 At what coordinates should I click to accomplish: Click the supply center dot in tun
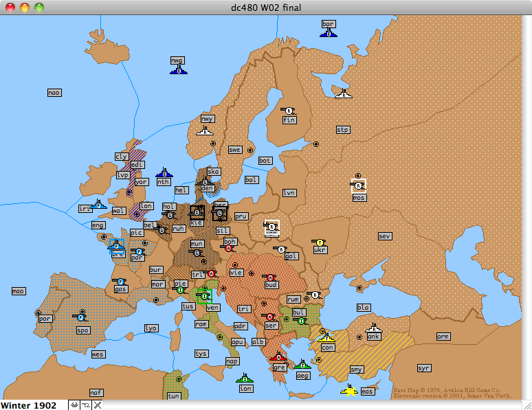(179, 379)
